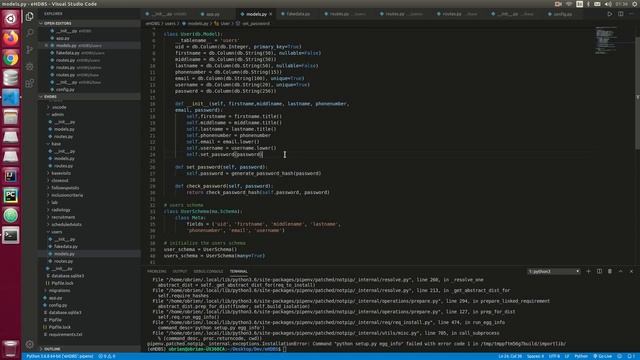This screenshot has width=640, height=360.
Task: Click Go Live in the status bar
Action: point(602,356)
